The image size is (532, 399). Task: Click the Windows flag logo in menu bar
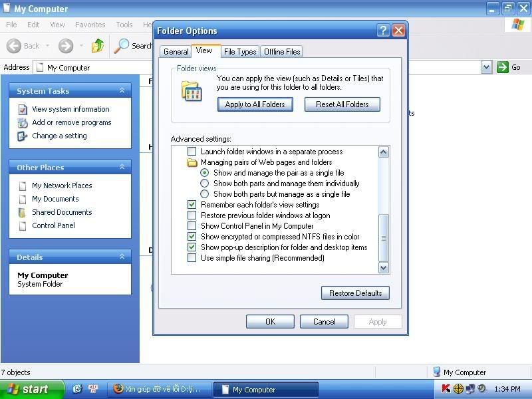pyautogui.click(x=517, y=25)
